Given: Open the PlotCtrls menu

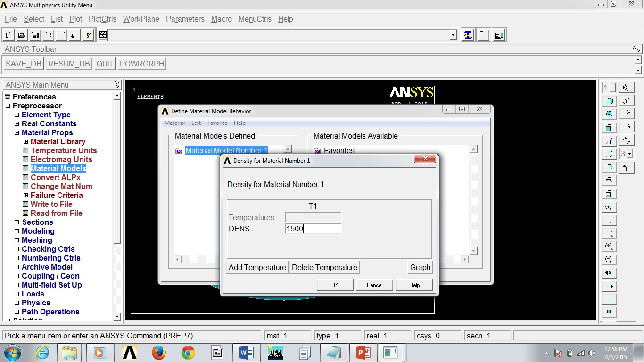Looking at the screenshot, I should click(x=102, y=19).
